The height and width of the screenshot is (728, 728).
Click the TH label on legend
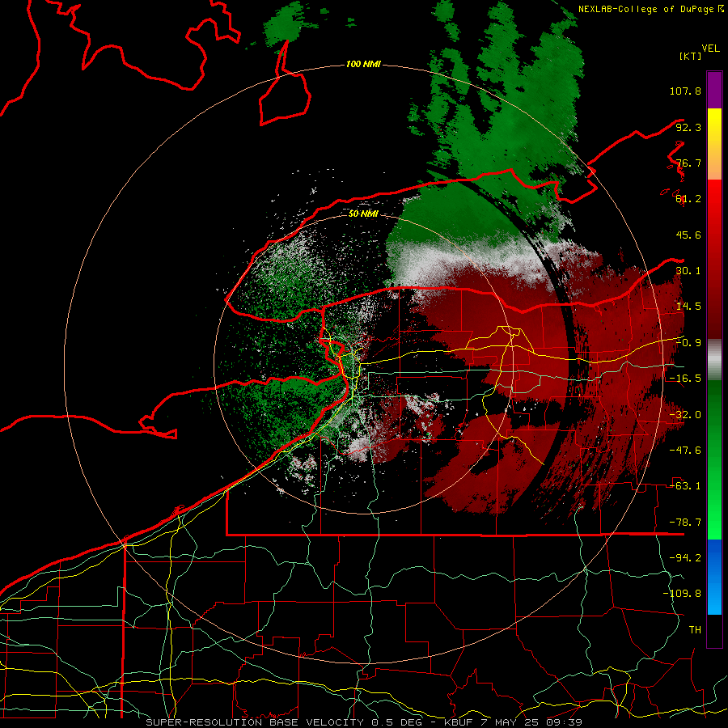695,630
